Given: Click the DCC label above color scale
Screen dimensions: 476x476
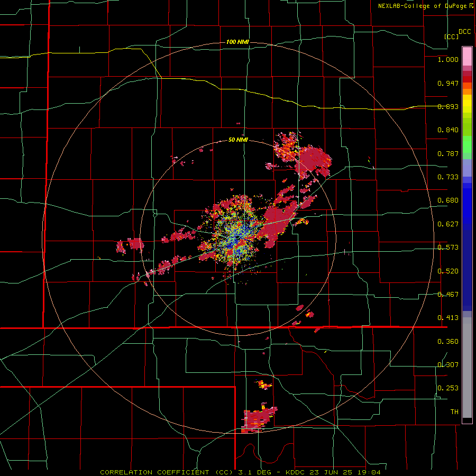Looking at the screenshot, I should pyautogui.click(x=465, y=32).
